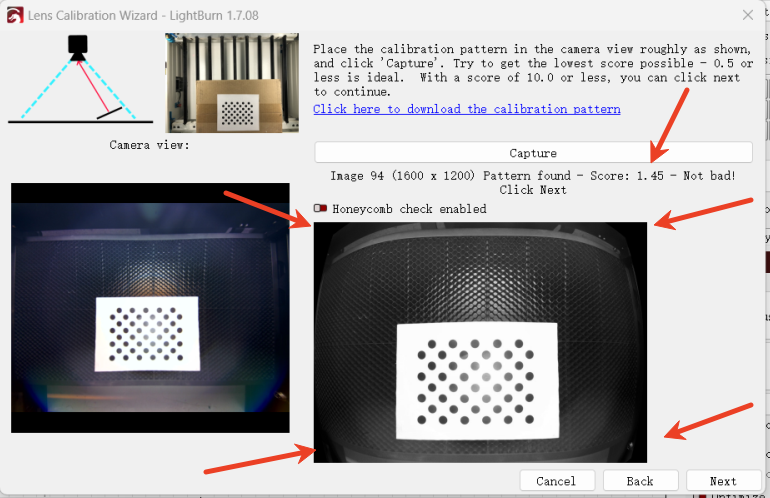Click the dot pattern card in live camera view

coord(148,335)
